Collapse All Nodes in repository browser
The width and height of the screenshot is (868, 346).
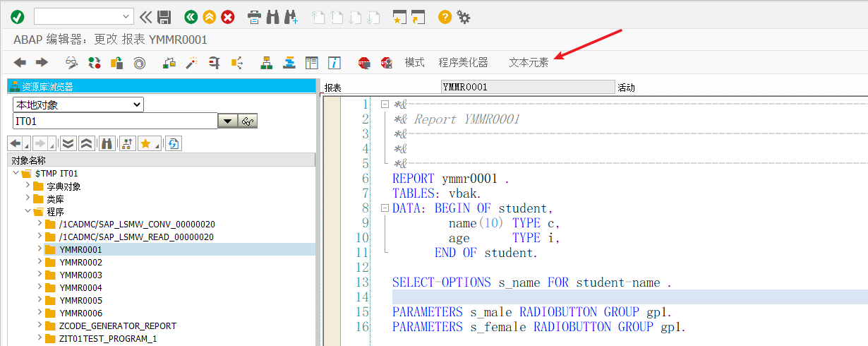86,143
